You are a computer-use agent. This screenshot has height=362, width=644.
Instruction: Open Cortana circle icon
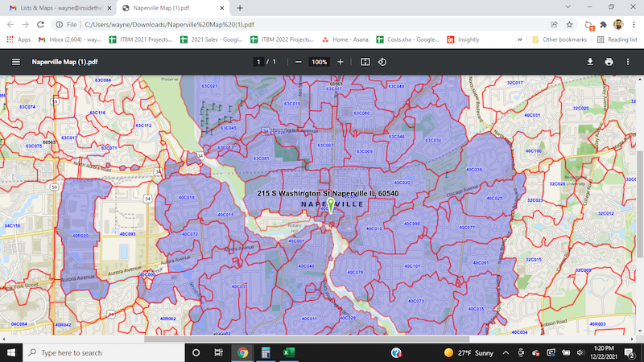[196, 352]
